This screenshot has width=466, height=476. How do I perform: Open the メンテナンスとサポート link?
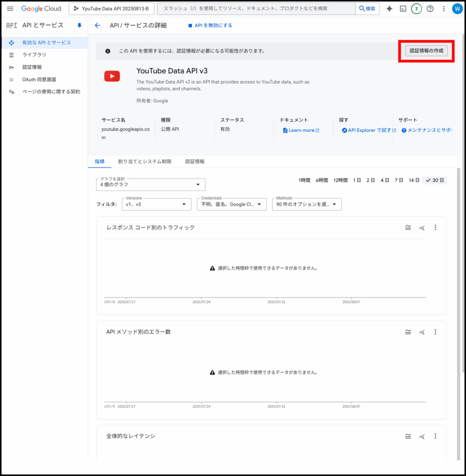[x=427, y=130]
